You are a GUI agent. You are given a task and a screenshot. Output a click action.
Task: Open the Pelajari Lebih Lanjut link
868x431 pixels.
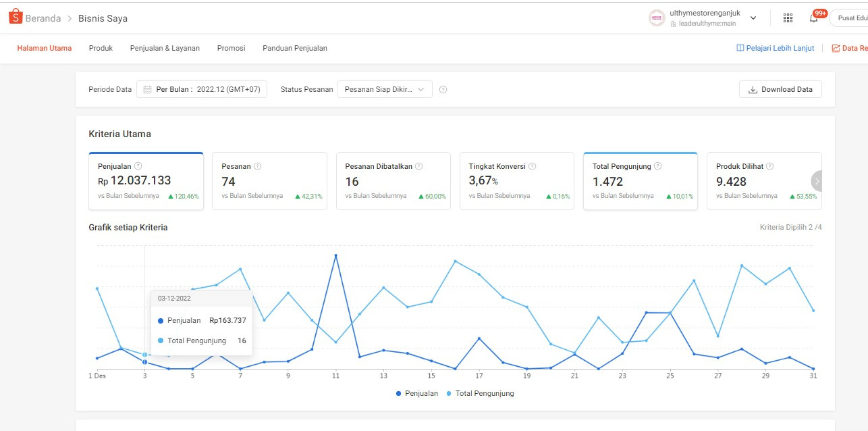775,48
